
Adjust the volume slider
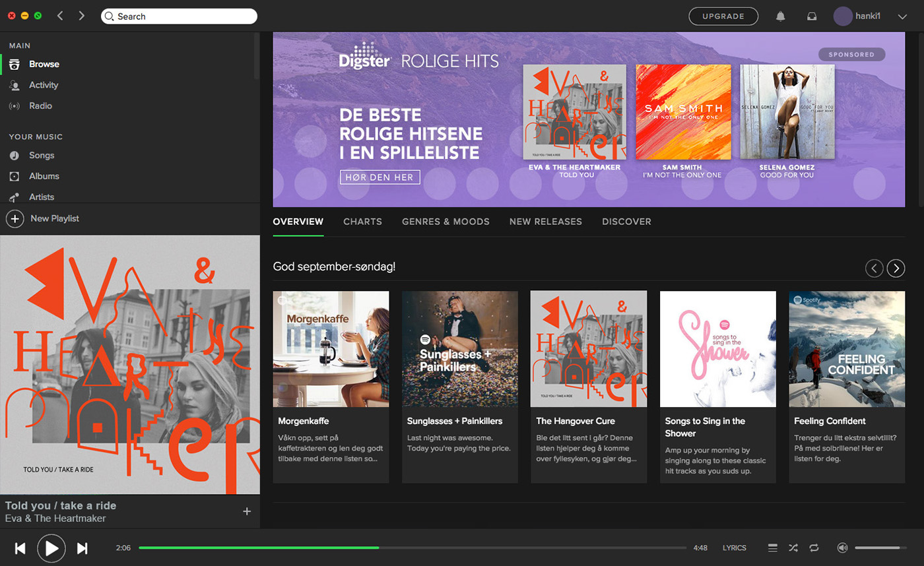point(881,548)
